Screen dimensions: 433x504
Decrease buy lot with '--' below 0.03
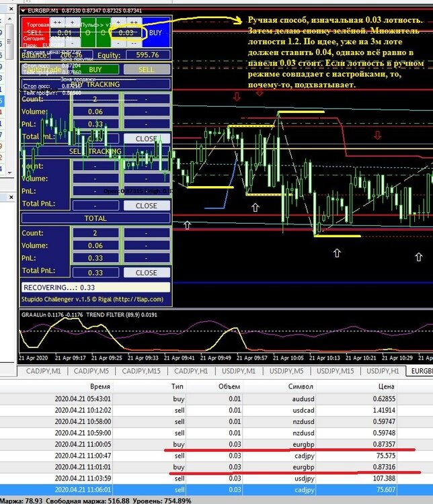134,43
